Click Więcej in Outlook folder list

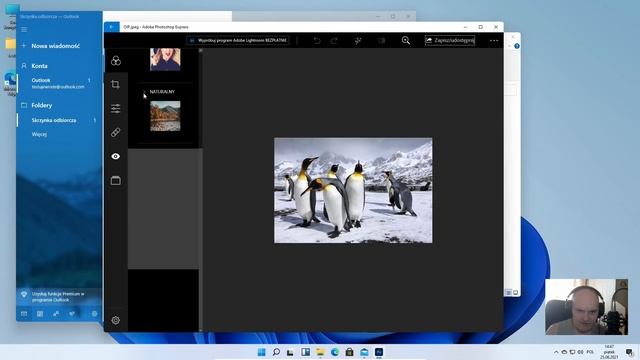[x=39, y=134]
